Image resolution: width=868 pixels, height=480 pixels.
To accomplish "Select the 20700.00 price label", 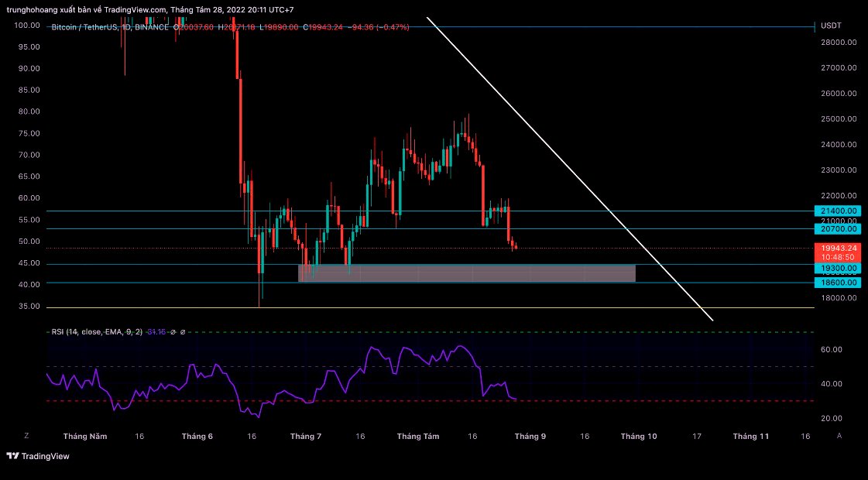I will (x=838, y=228).
